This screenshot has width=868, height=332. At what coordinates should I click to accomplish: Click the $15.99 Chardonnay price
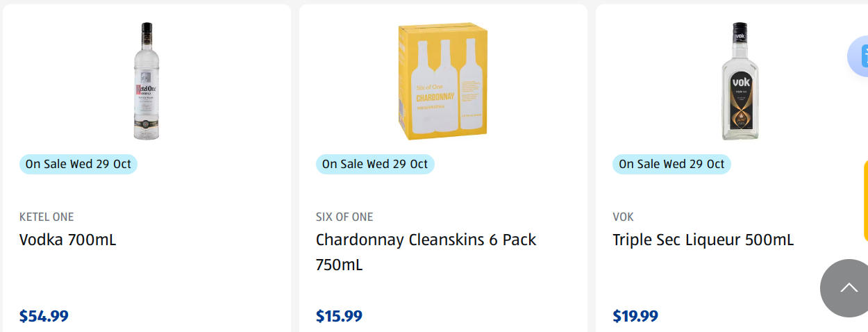click(x=340, y=316)
